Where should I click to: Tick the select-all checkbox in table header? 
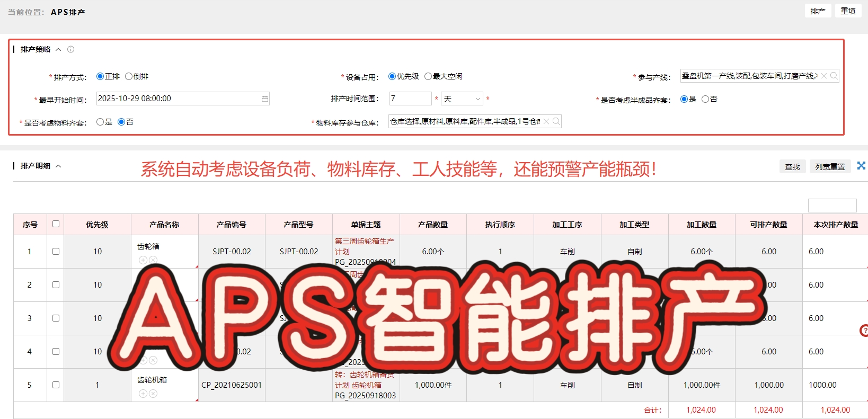pos(56,224)
